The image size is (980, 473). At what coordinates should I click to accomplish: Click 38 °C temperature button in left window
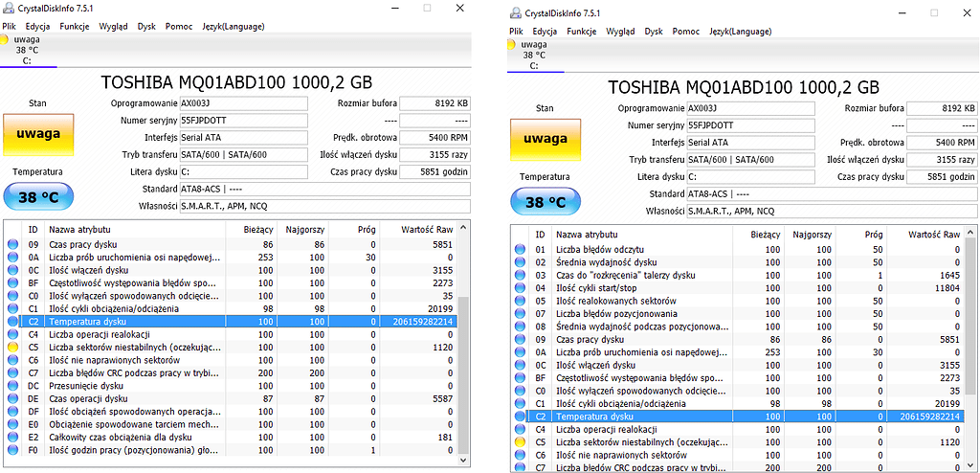pos(38,197)
